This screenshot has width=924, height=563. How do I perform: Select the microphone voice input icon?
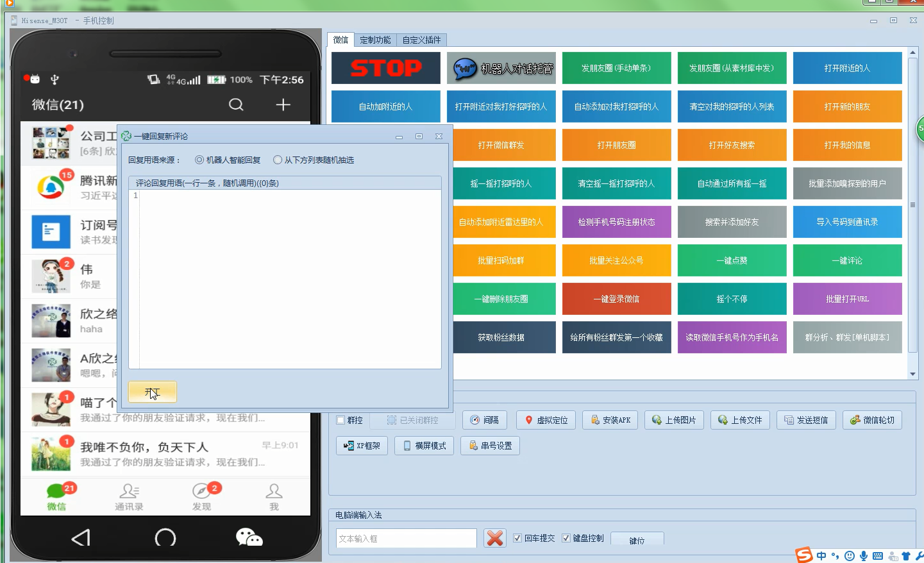[x=865, y=557]
